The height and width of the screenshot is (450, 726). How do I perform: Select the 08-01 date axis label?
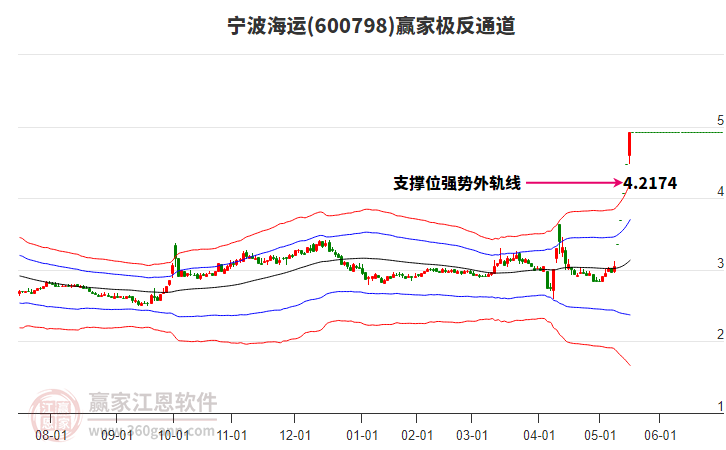[51, 436]
